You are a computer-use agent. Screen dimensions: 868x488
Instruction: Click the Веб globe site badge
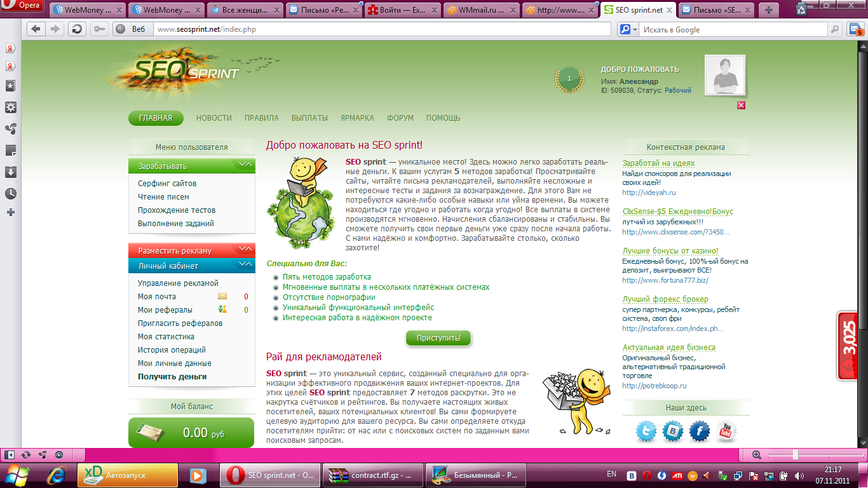pyautogui.click(x=133, y=29)
